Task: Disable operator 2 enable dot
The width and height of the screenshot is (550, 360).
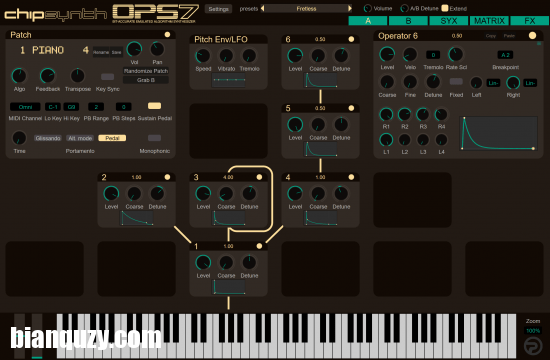Action: [x=167, y=177]
